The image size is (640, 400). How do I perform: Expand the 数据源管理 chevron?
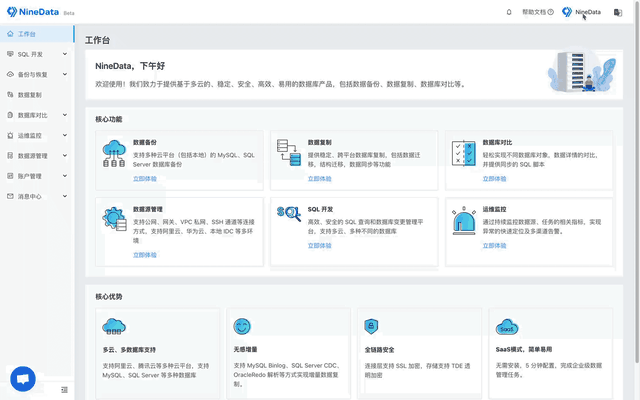[x=65, y=156]
